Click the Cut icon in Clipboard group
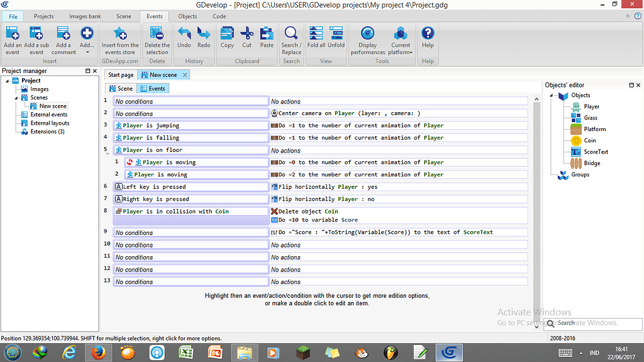Image resolution: width=644 pixels, height=362 pixels. click(x=247, y=33)
